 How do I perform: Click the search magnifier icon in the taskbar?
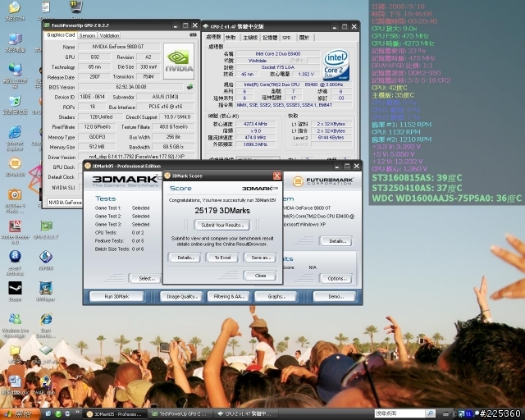pyautogui.click(x=431, y=413)
